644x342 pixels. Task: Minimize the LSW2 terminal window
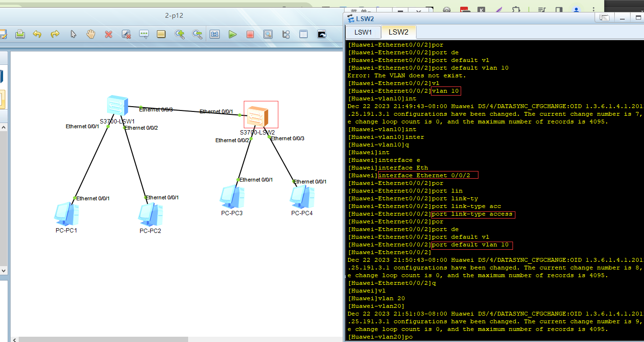coord(622,18)
